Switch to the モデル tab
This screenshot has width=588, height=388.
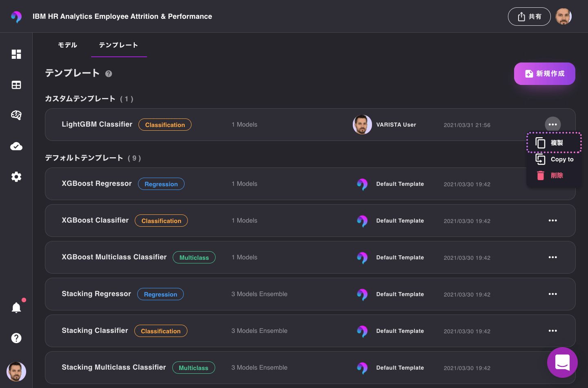point(68,45)
